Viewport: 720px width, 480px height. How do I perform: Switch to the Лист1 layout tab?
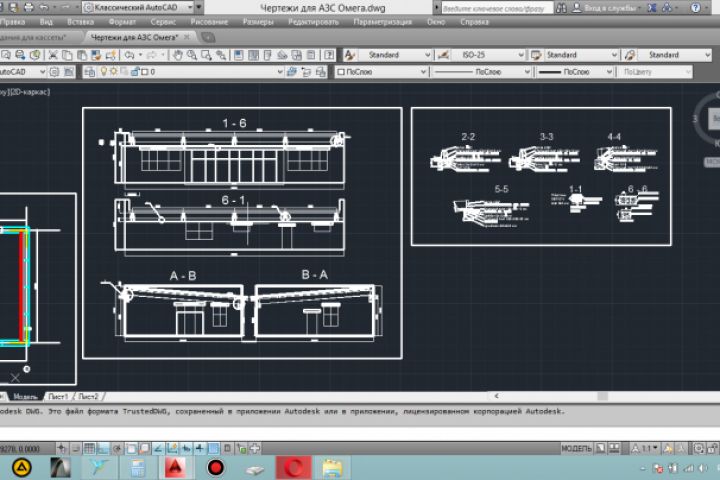point(58,396)
